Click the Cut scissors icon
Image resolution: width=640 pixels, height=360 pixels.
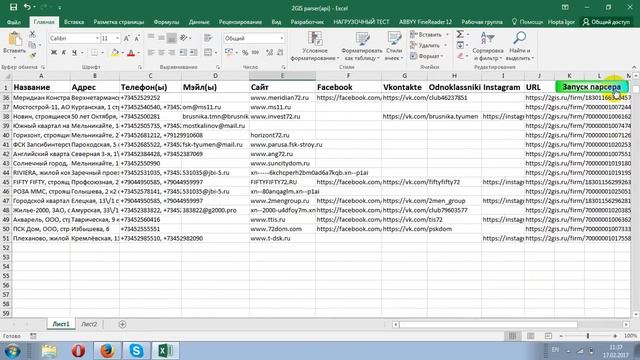tap(32, 34)
